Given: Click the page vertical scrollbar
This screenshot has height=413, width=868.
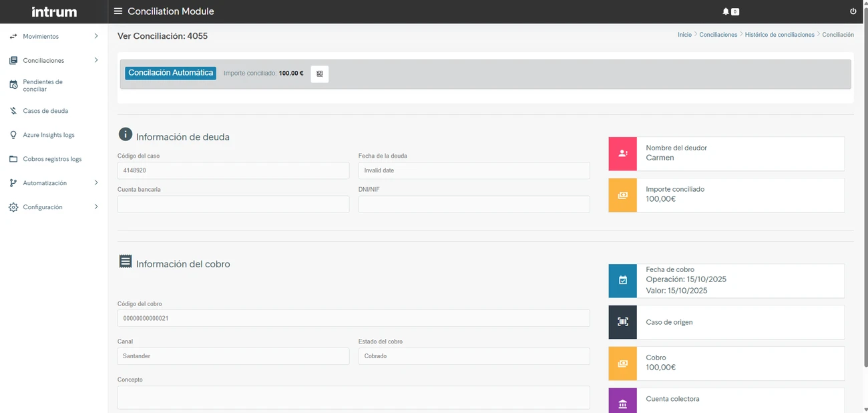Looking at the screenshot, I should coord(865,200).
